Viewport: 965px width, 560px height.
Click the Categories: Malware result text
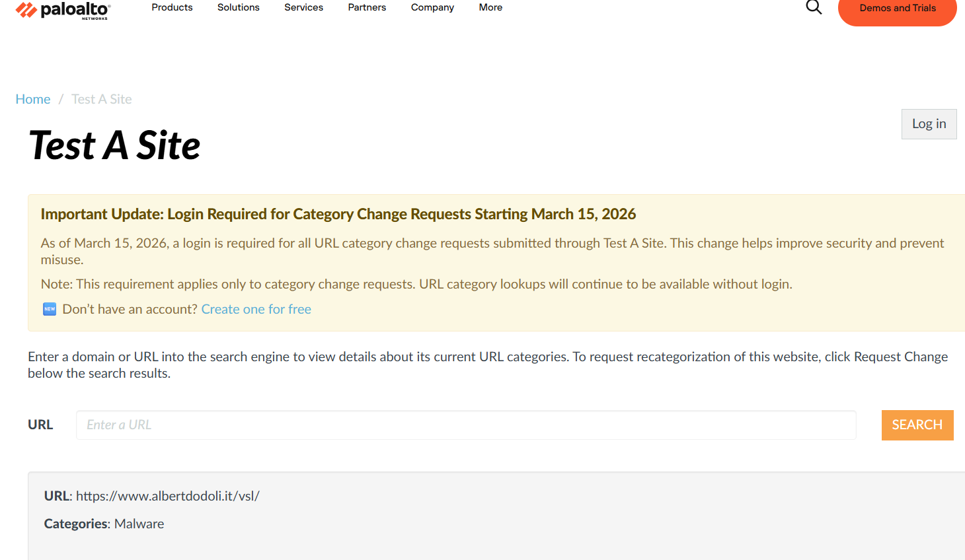104,524
